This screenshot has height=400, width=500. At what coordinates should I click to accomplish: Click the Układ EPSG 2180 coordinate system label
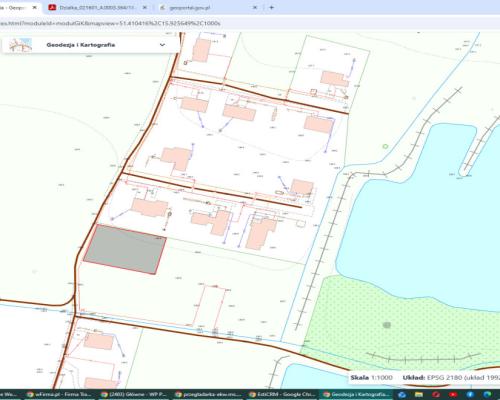pos(451,378)
